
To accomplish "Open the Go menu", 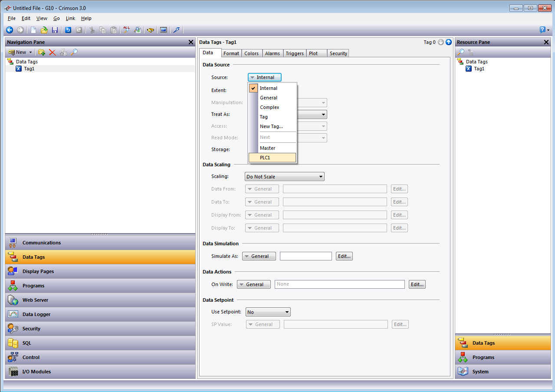I will (x=57, y=18).
